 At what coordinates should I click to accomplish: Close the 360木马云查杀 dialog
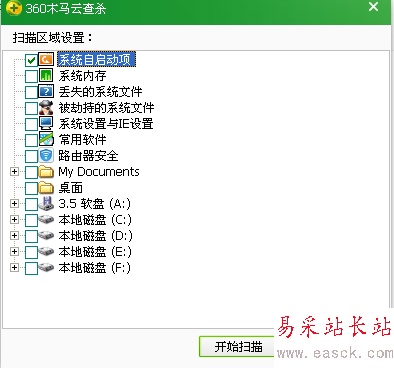click(373, 7)
